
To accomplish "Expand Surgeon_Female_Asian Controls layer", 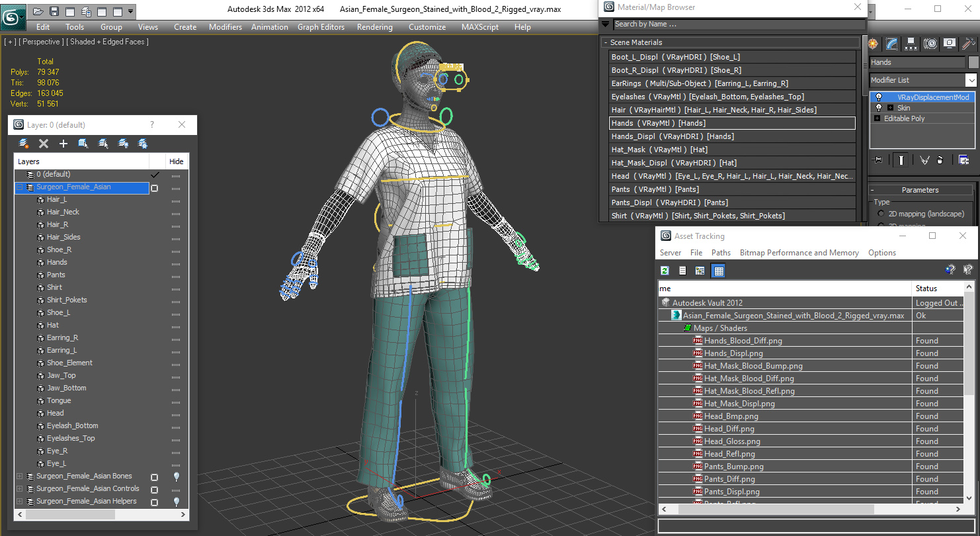I will tap(20, 489).
